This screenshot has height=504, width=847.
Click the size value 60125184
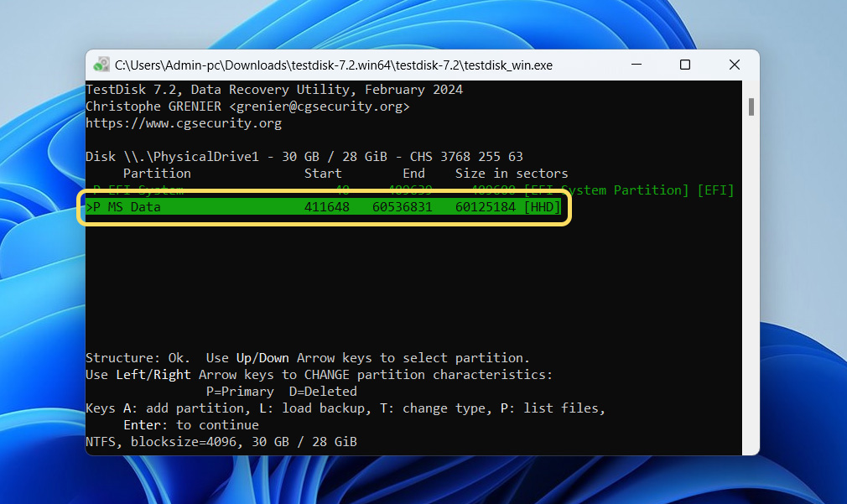click(485, 207)
